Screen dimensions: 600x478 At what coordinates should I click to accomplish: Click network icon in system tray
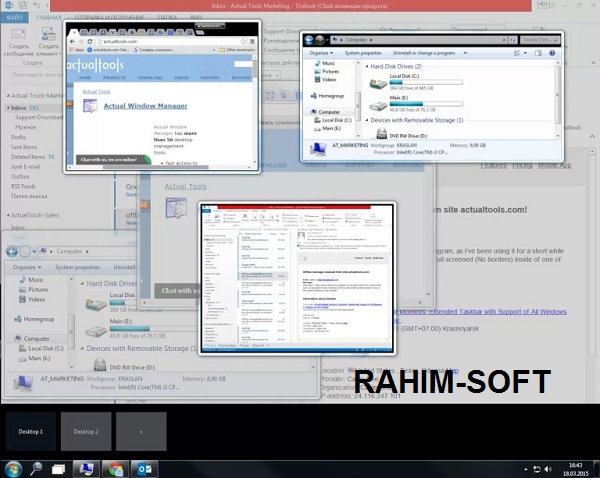point(537,469)
